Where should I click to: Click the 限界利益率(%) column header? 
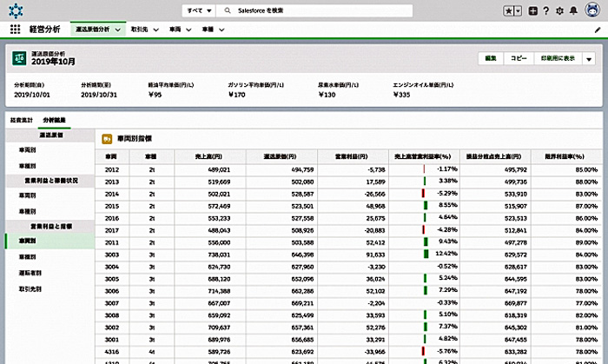click(x=565, y=156)
